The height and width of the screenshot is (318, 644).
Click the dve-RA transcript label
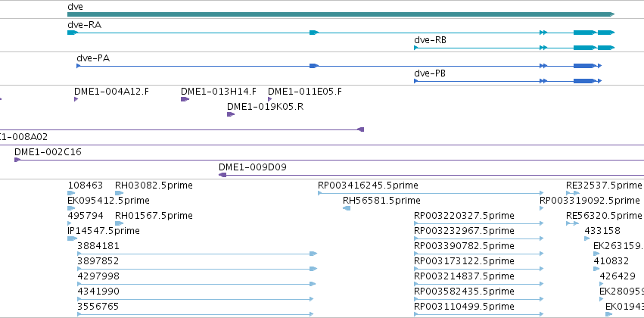click(x=84, y=25)
